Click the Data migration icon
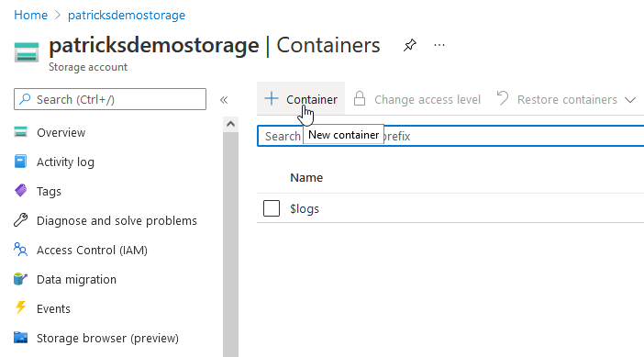Screen dimensions: 644x357 pos(20,279)
